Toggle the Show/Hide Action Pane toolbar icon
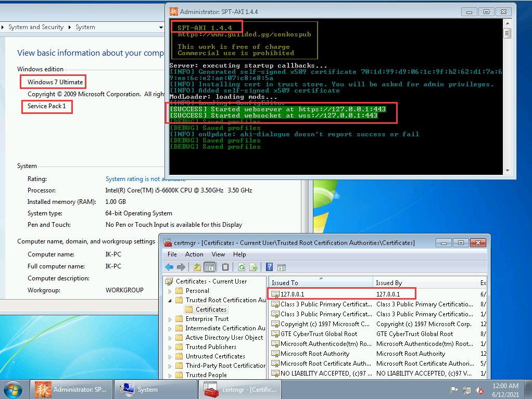This screenshot has height=399, width=532. coord(282,267)
